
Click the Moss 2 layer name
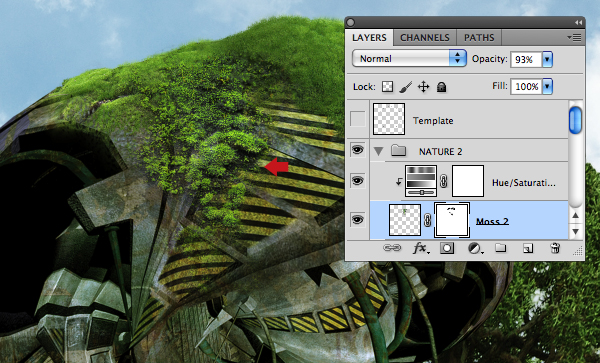pyautogui.click(x=492, y=221)
